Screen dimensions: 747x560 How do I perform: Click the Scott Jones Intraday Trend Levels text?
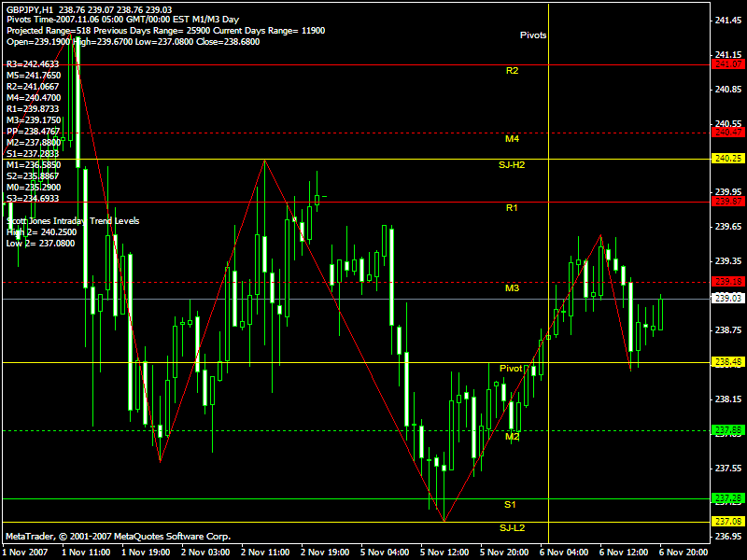tap(72, 221)
